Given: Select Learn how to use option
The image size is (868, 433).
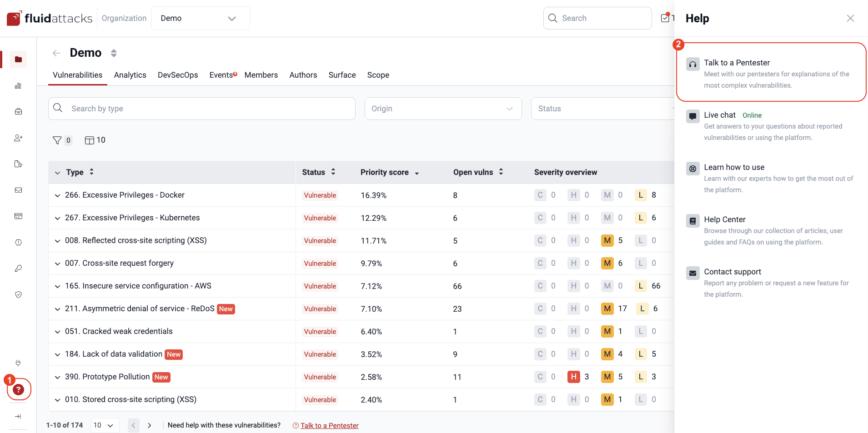Looking at the screenshot, I should (771, 178).
